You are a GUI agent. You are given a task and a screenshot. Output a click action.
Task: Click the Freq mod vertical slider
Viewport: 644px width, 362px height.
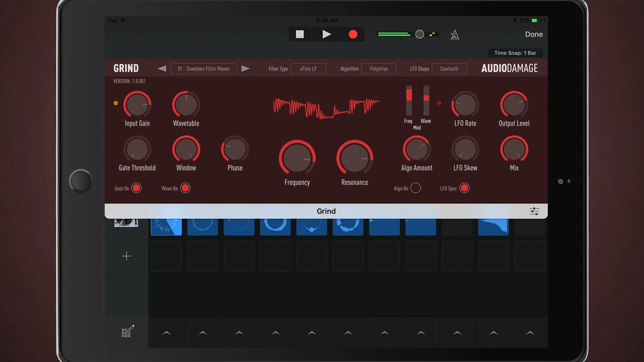pos(409,100)
